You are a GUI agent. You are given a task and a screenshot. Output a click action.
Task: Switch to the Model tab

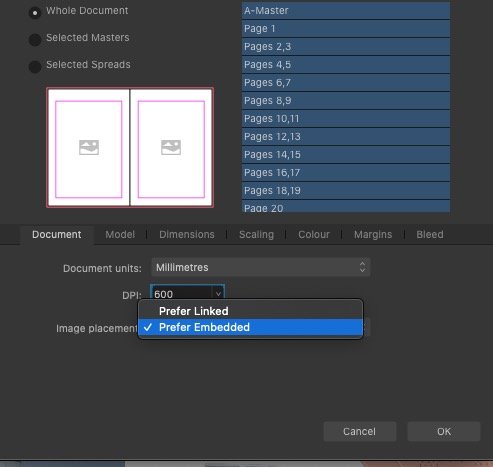pos(120,235)
